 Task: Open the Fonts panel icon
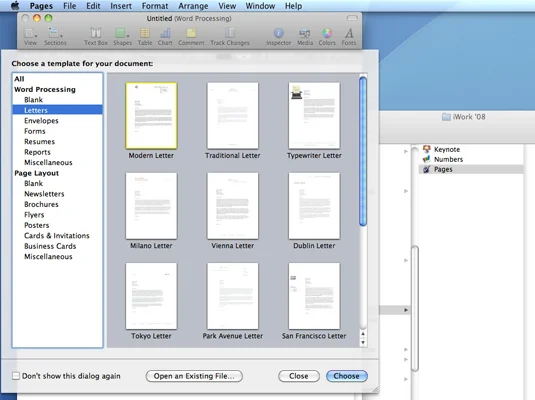pyautogui.click(x=349, y=33)
